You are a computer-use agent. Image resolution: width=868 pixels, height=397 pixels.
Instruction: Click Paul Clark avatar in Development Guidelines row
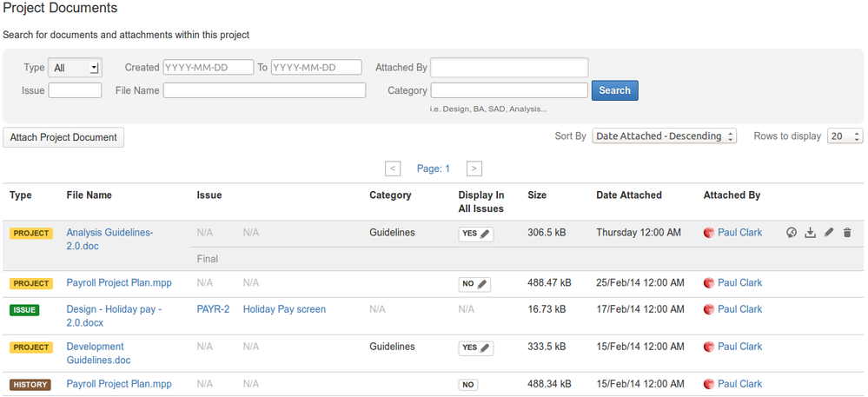click(709, 347)
